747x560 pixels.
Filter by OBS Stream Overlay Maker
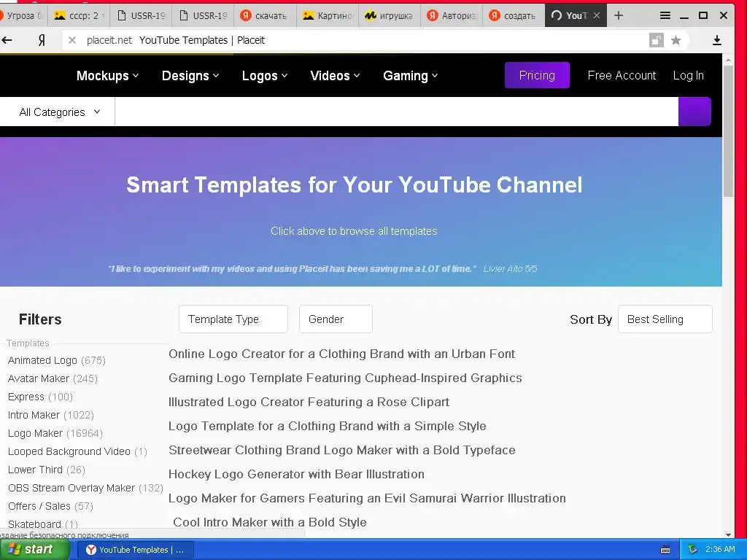click(85, 488)
